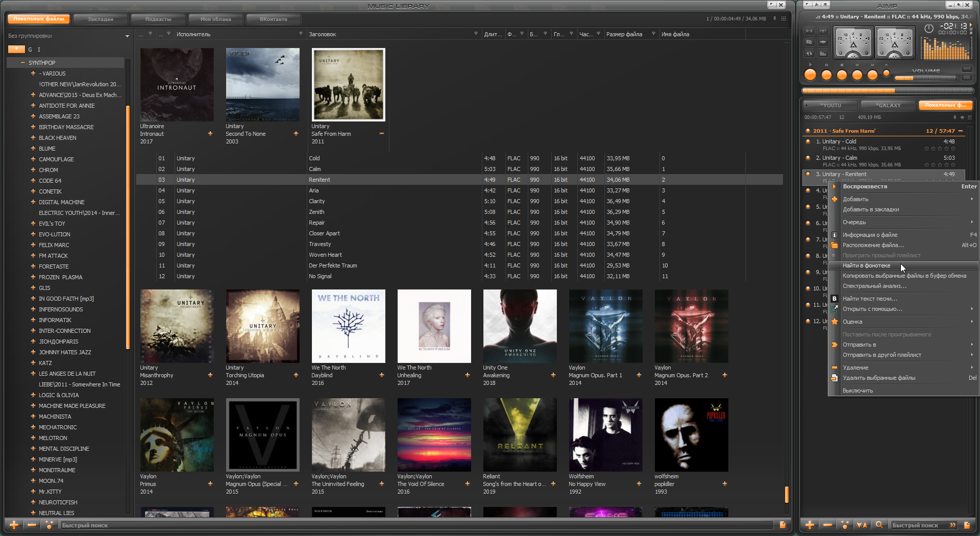Open the AIMP wrench settings icon
Viewport: 980px width, 536px height.
[x=816, y=5]
